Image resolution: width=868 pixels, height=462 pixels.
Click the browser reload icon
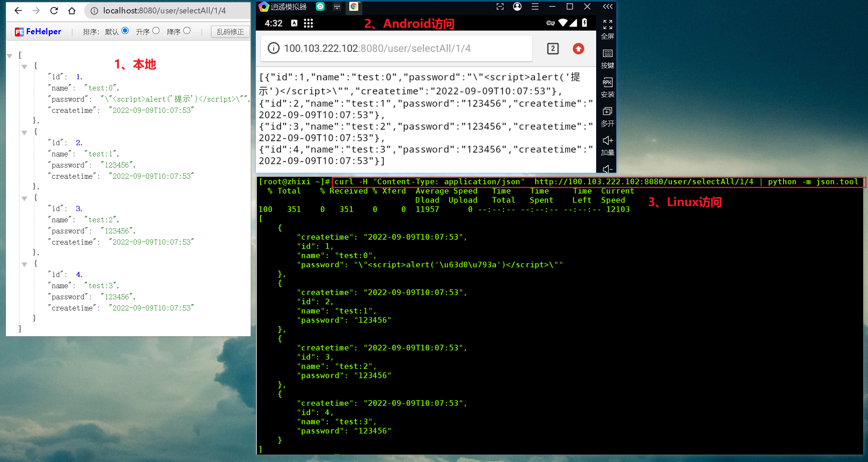pyautogui.click(x=54, y=10)
